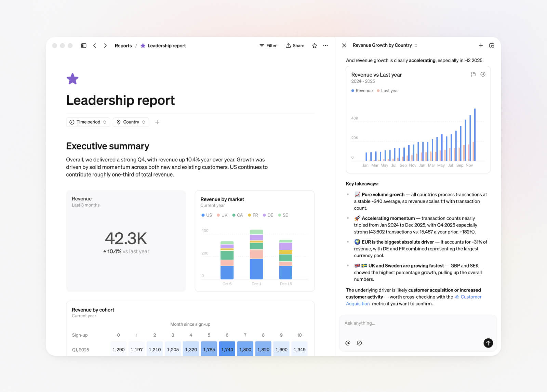Send message with the up arrow button
This screenshot has height=392, width=547.
coord(488,343)
